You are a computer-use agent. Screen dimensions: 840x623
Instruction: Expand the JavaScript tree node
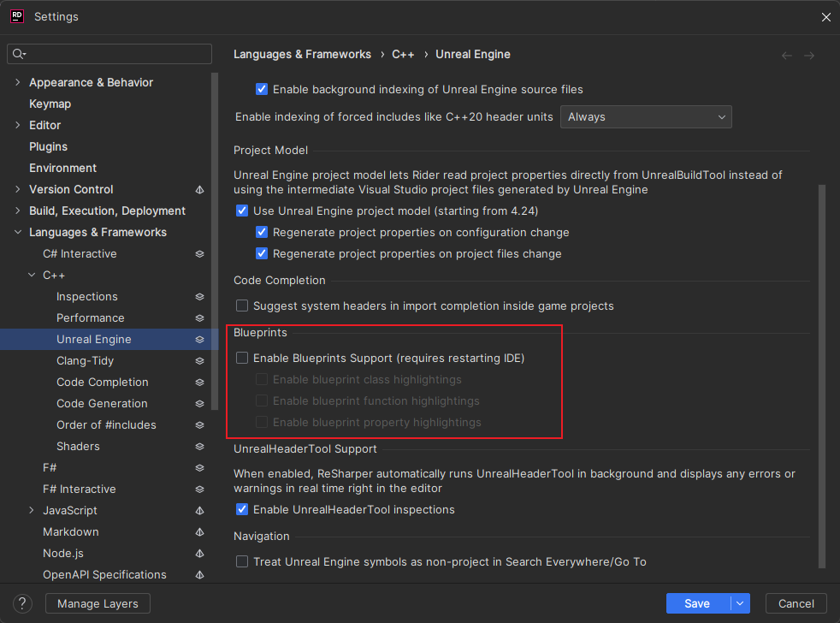click(x=32, y=510)
